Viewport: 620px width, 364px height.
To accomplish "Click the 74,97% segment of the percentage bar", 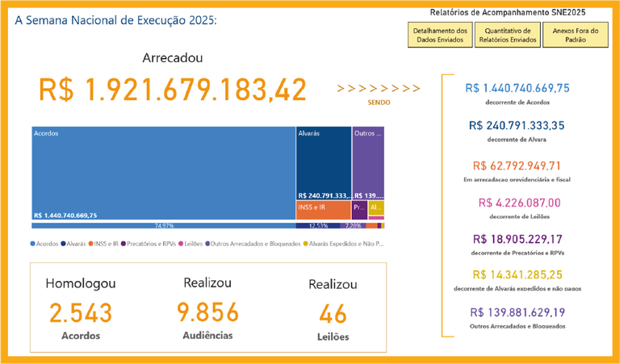I will [x=163, y=226].
